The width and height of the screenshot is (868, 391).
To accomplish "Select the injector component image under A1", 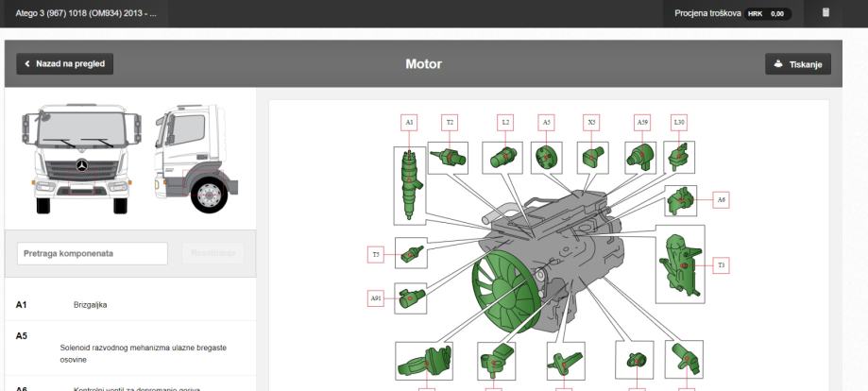I will [410, 185].
